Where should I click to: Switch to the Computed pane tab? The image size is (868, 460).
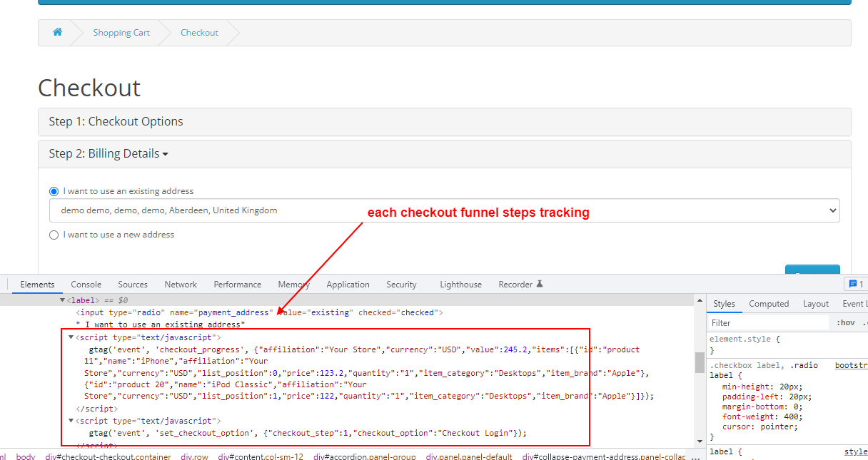[x=769, y=304]
